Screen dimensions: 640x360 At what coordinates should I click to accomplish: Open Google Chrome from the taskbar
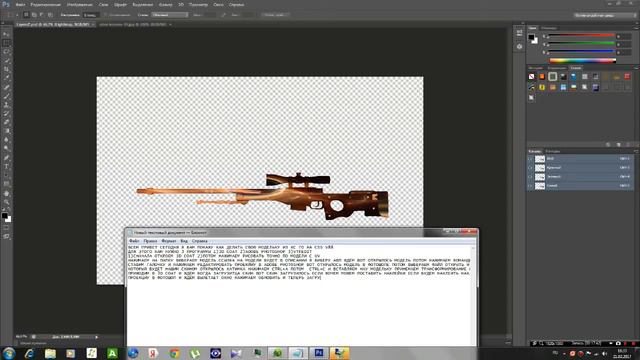(x=174, y=353)
